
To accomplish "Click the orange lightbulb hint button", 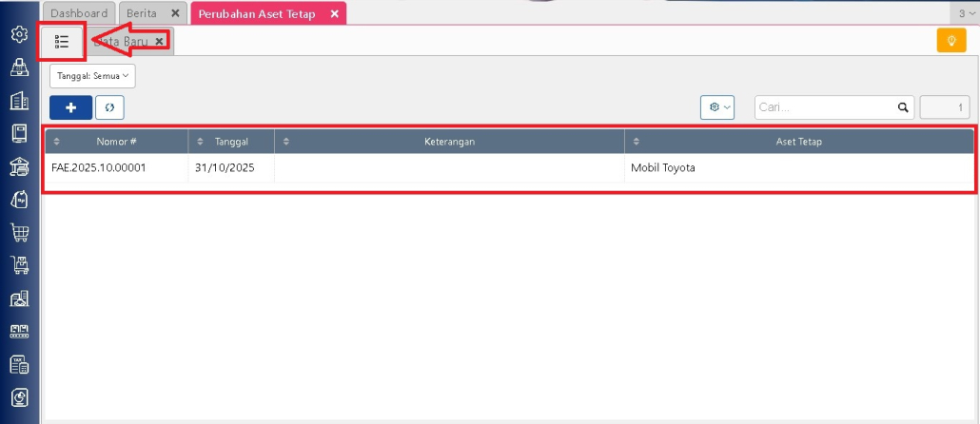I will [951, 41].
